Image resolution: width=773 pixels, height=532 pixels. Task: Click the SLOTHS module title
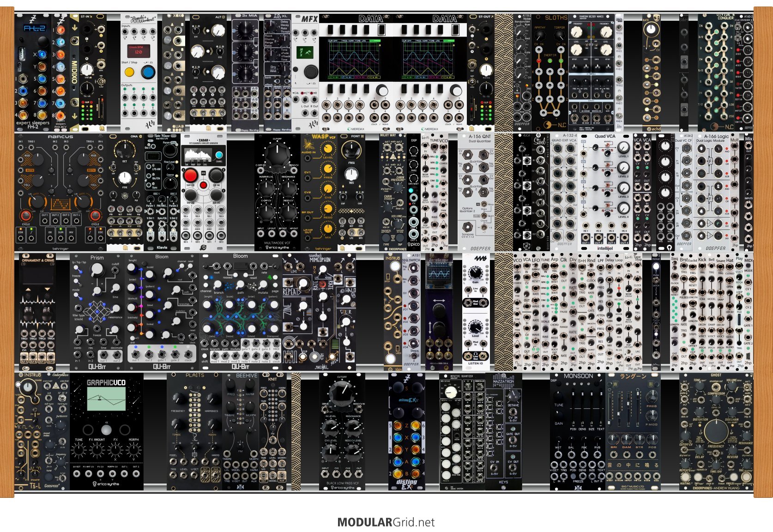556,18
